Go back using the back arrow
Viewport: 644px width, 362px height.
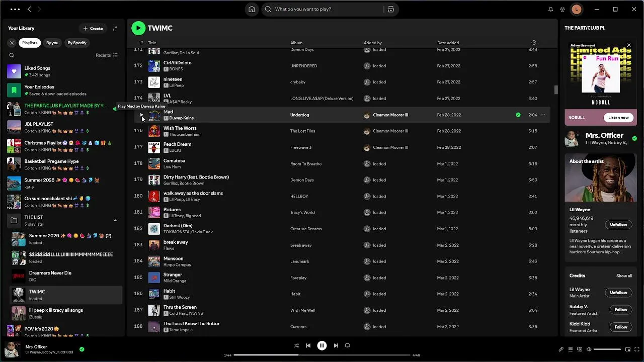[x=29, y=9]
